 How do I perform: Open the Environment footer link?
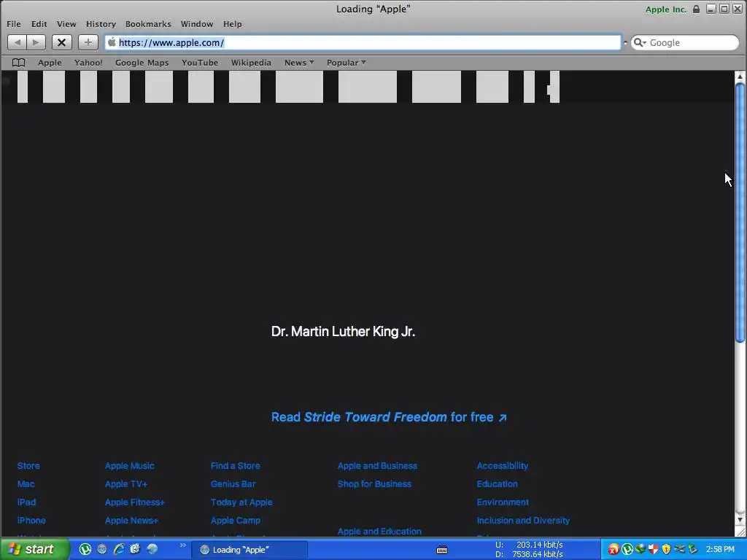click(x=503, y=502)
